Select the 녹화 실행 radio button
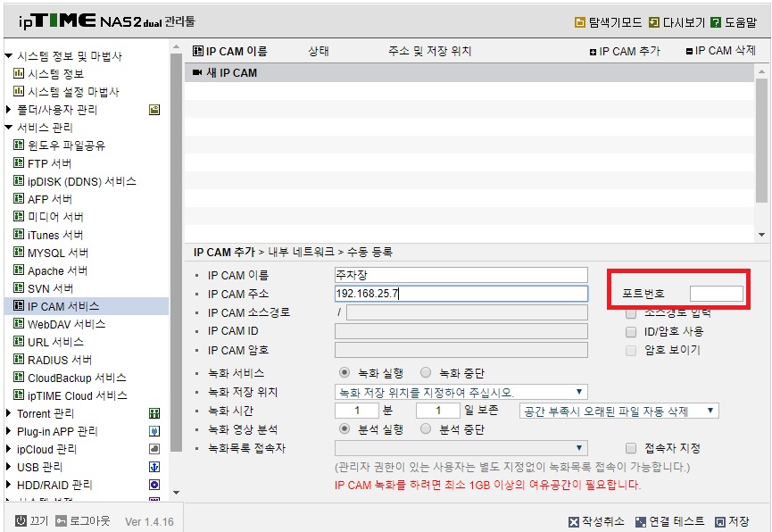 pos(344,372)
